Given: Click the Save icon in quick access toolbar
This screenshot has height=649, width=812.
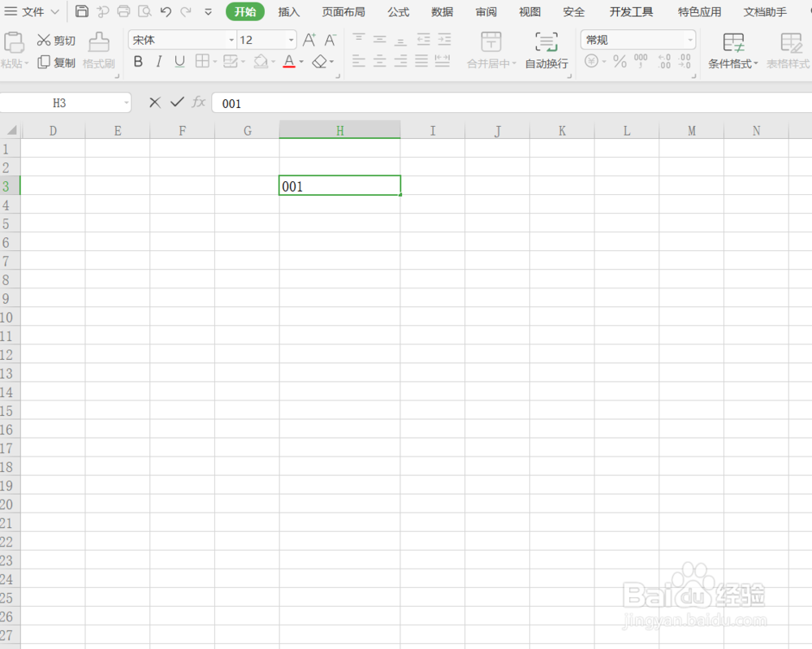Looking at the screenshot, I should (x=82, y=11).
